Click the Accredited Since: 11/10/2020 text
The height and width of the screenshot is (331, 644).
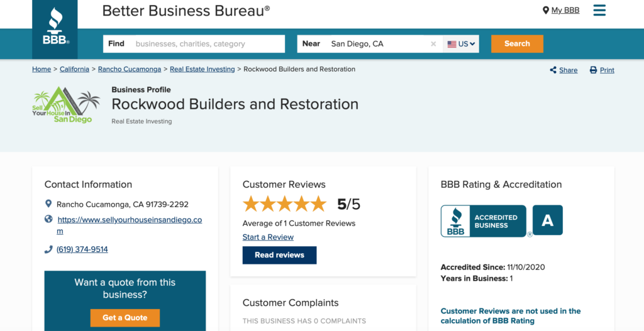493,267
